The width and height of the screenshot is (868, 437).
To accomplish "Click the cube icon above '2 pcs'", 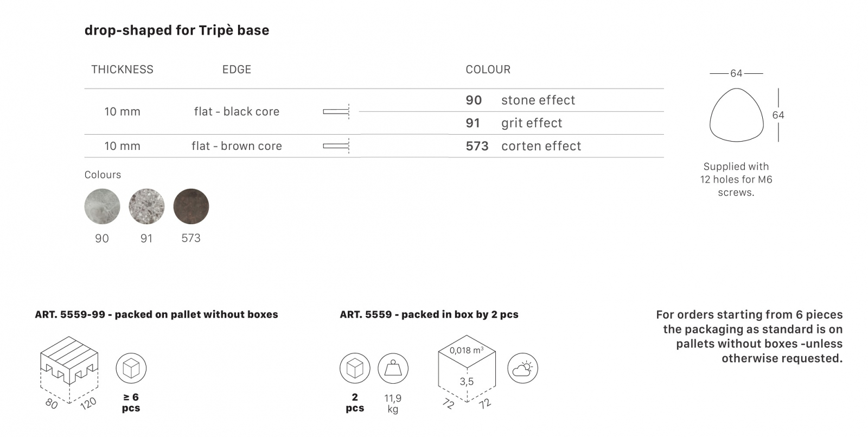I will [x=355, y=368].
